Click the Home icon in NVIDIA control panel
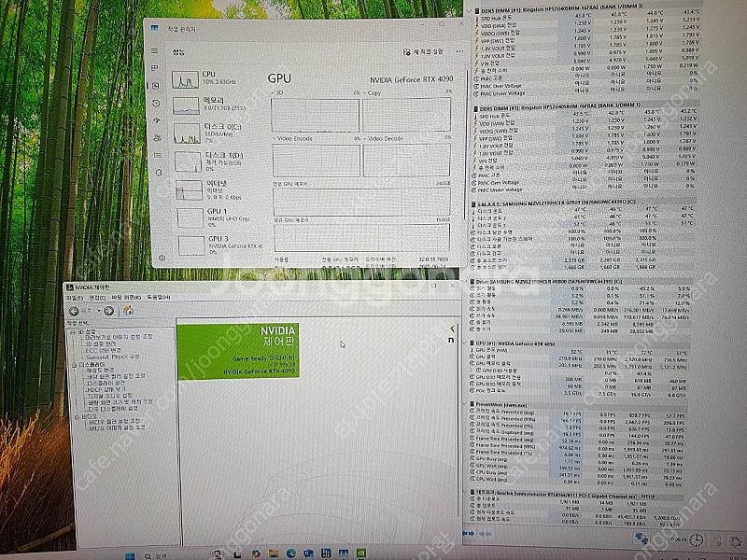Viewport: 747px width, 560px height. [x=128, y=311]
